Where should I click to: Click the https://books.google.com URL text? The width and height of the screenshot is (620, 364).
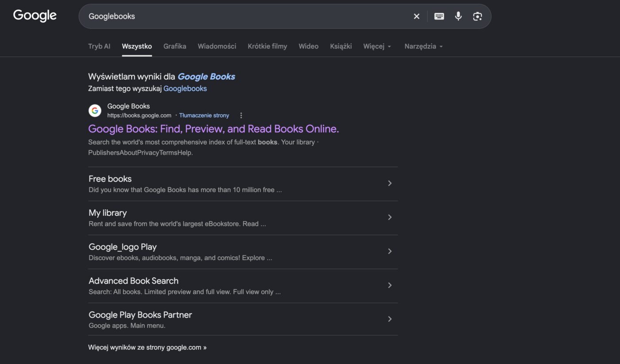[139, 115]
